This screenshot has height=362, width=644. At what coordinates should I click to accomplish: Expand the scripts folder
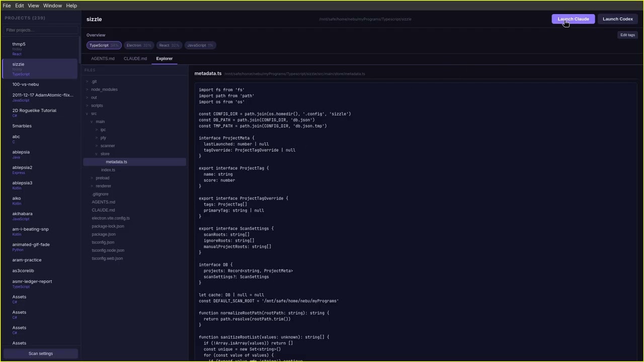[x=134, y=106]
